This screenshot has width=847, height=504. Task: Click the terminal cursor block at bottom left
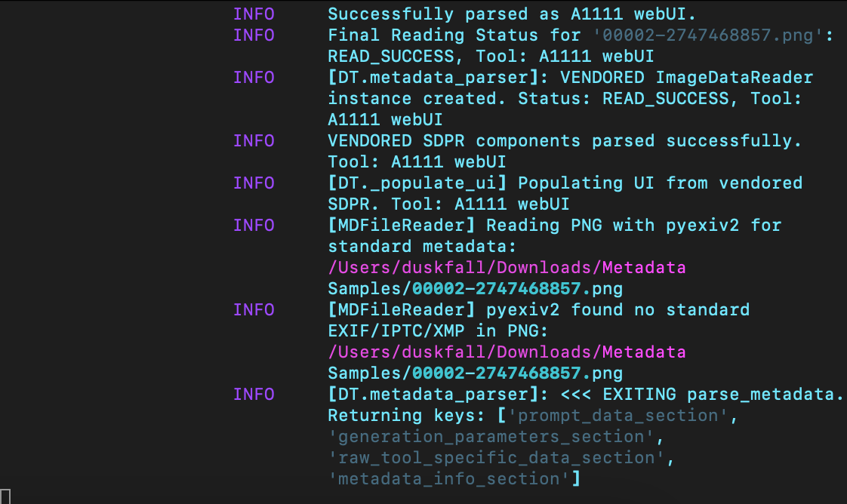5,496
